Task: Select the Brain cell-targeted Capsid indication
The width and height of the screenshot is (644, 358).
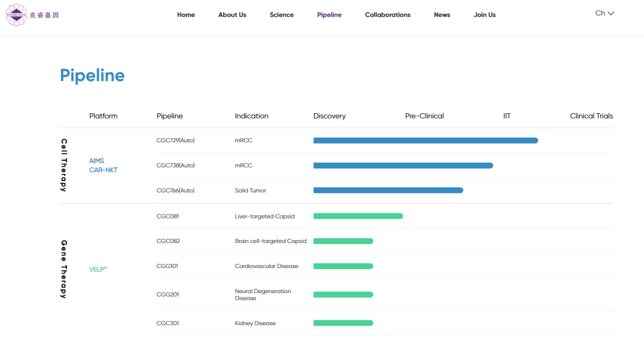Action: [270, 241]
